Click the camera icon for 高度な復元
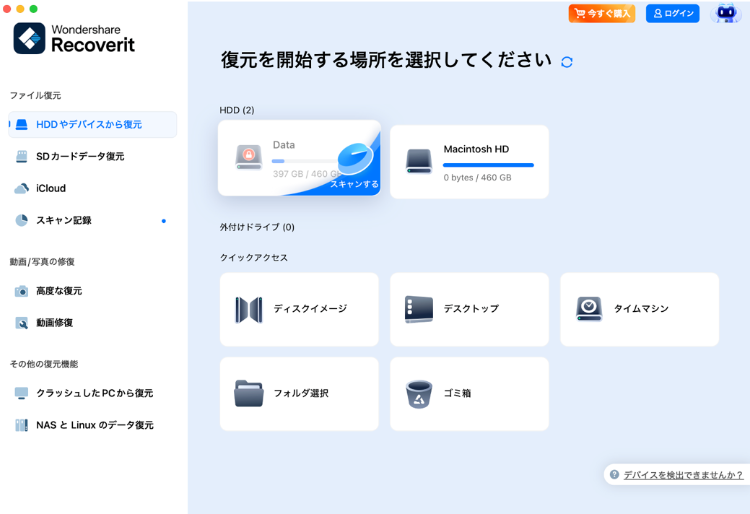The image size is (750, 514). click(22, 291)
